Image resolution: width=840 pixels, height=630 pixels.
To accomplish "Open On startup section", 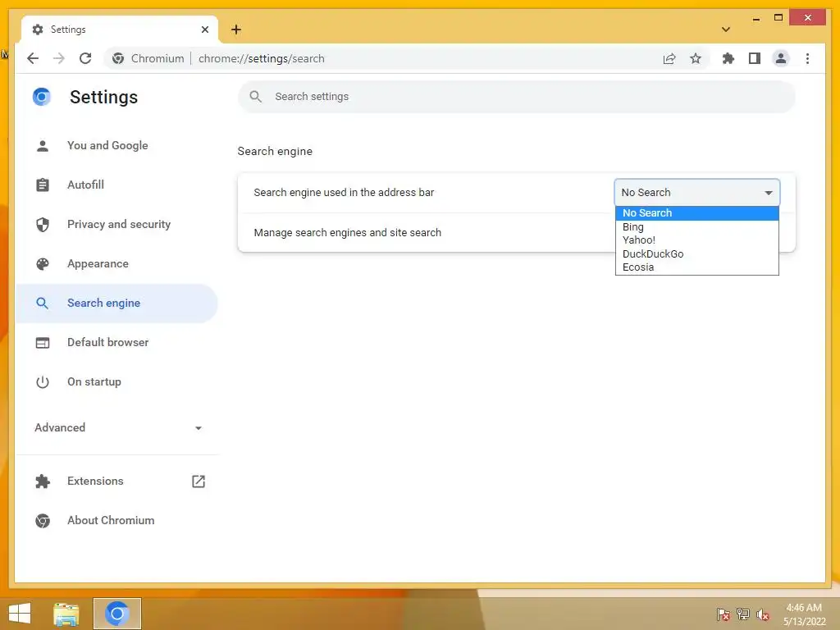I will coord(116,382).
